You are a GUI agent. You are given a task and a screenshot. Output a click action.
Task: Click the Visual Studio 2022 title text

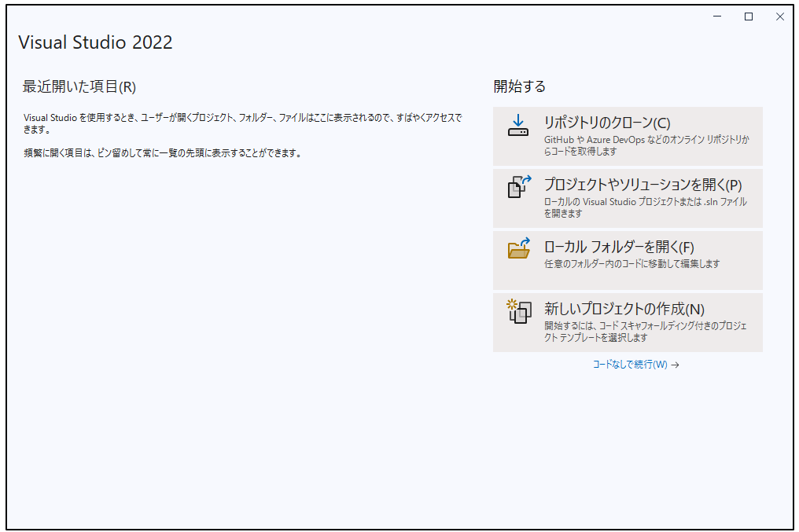95,42
